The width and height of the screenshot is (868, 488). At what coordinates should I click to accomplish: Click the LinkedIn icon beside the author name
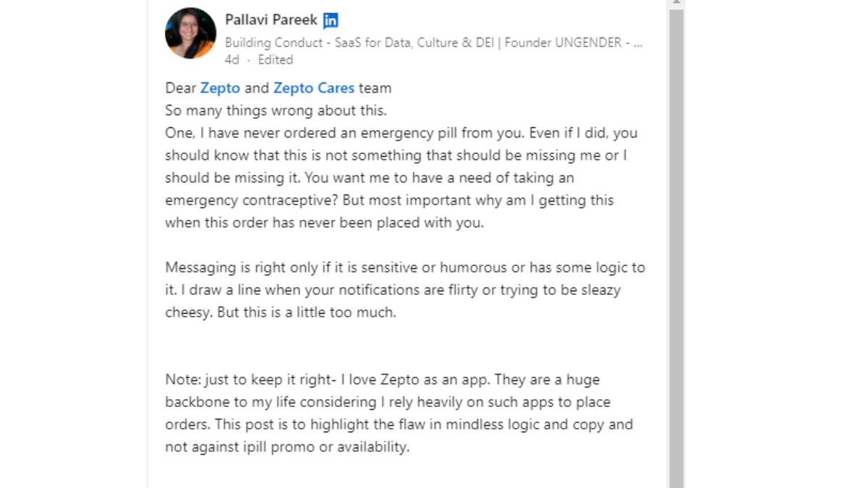pos(331,20)
